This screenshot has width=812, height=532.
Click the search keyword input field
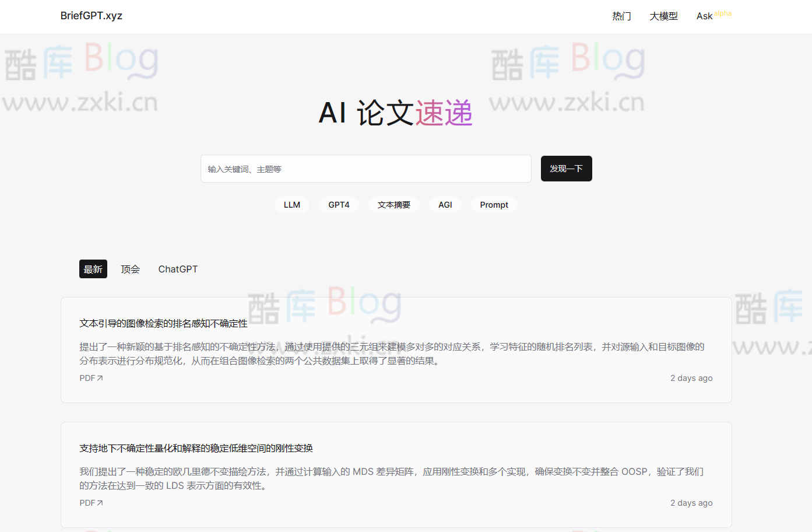[x=366, y=169]
